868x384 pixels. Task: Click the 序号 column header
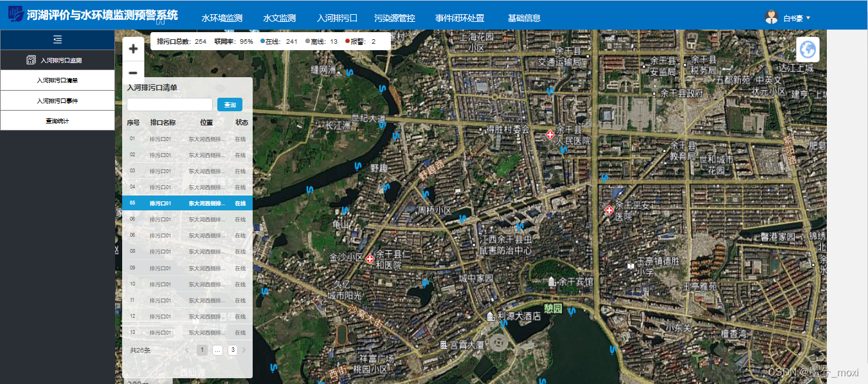[x=133, y=122]
